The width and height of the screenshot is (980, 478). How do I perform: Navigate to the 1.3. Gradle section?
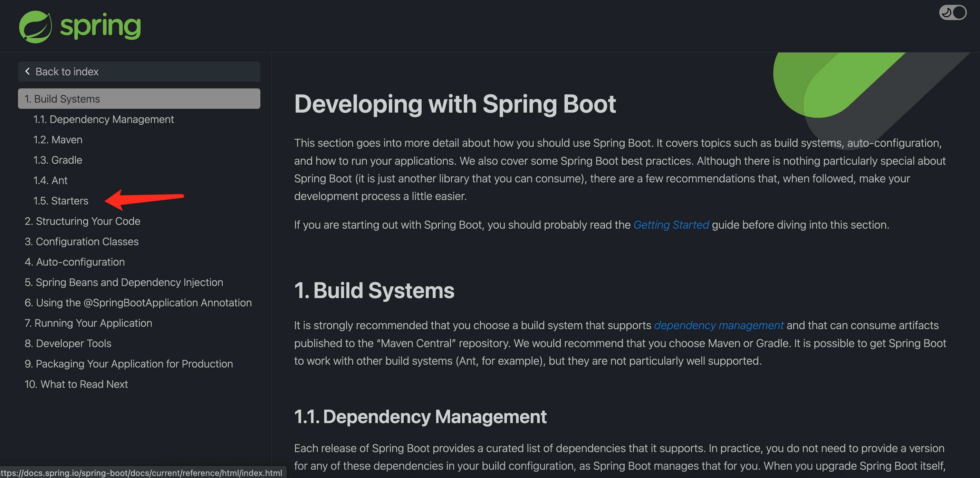point(58,160)
